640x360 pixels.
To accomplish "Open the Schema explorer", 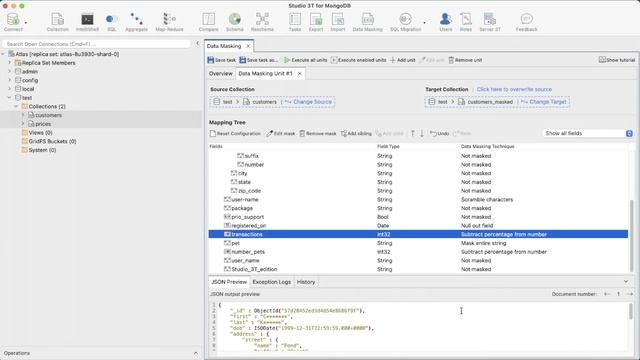I will [235, 22].
